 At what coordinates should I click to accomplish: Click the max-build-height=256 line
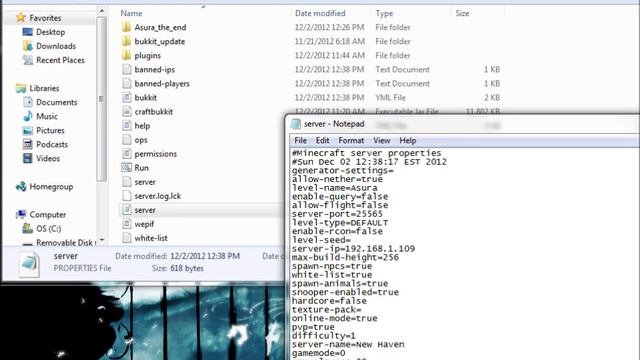tap(345, 257)
